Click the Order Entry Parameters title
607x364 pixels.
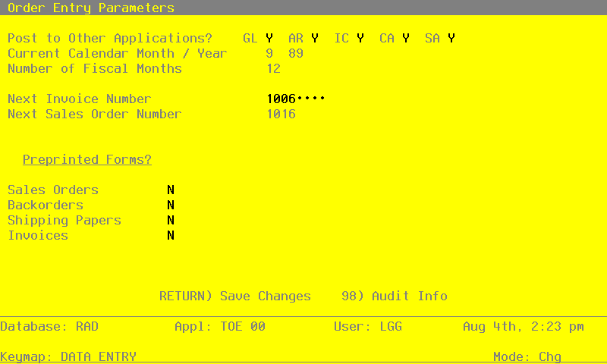[91, 8]
